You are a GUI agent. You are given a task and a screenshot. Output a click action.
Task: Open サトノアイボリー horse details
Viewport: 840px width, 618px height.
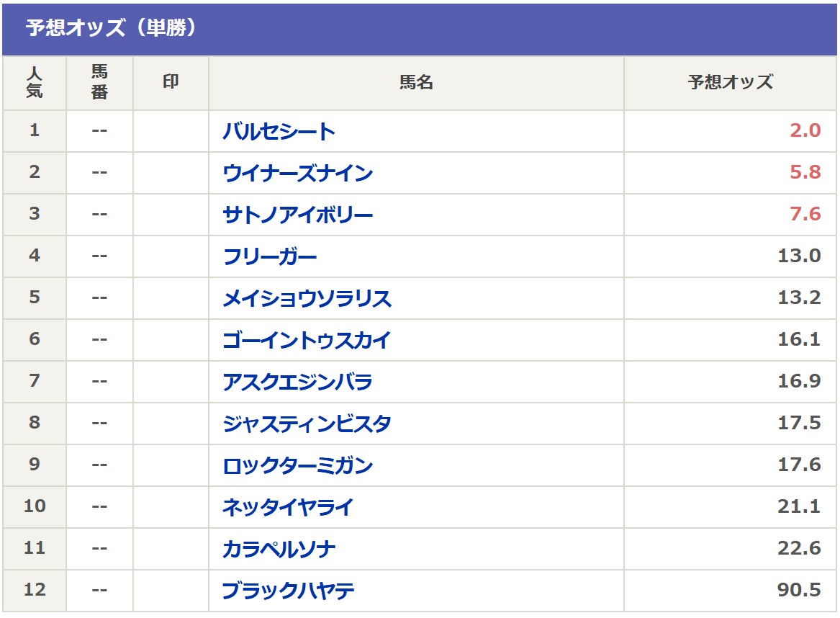click(298, 215)
